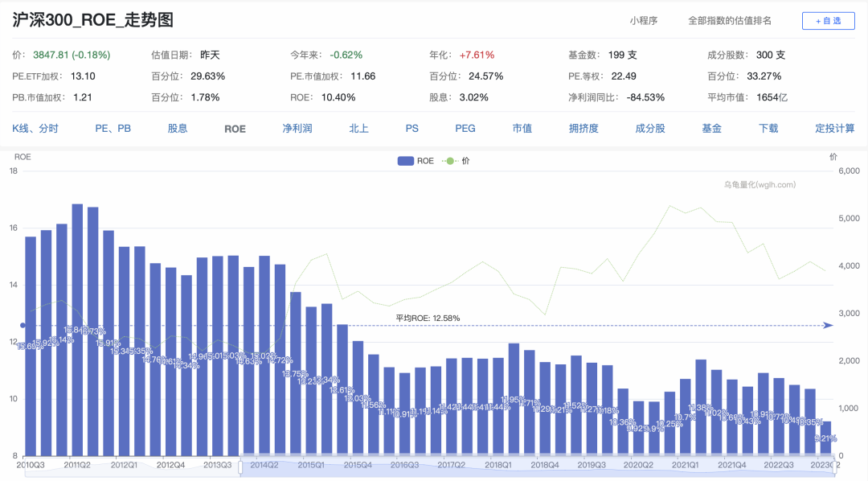Open the PEG tab
The width and height of the screenshot is (868, 481).
click(465, 129)
